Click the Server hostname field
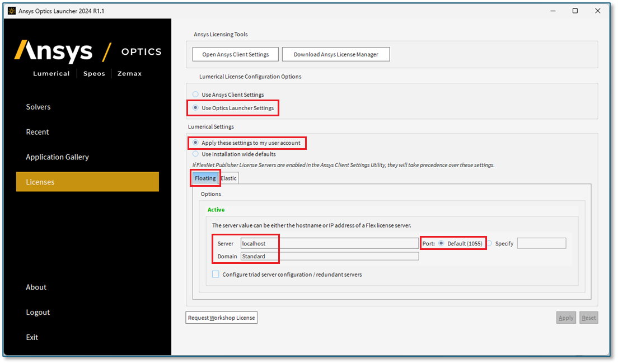Viewport: 618px width, 364px height. point(330,244)
